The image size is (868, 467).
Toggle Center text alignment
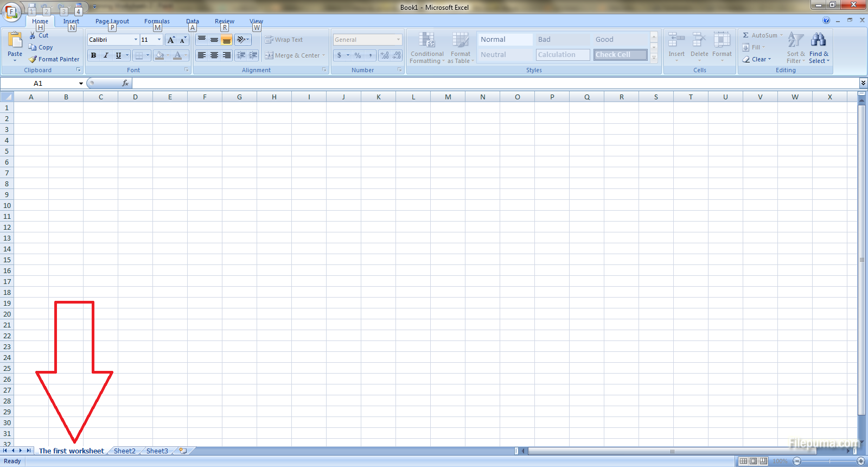tap(214, 55)
